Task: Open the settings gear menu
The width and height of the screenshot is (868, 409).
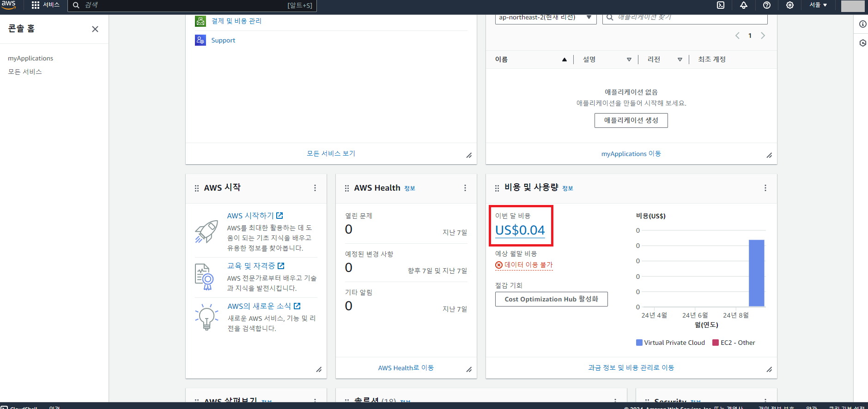Action: tap(790, 5)
